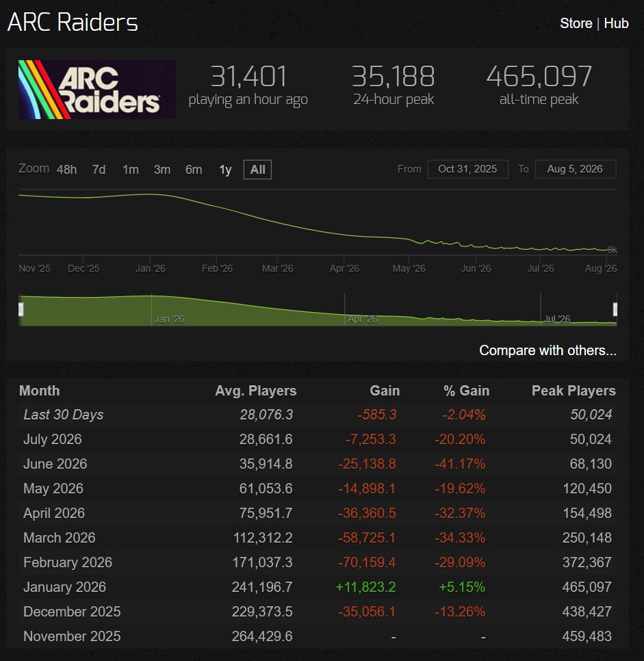
Task: Click the Nov '25 axis label on chart
Action: 35,268
